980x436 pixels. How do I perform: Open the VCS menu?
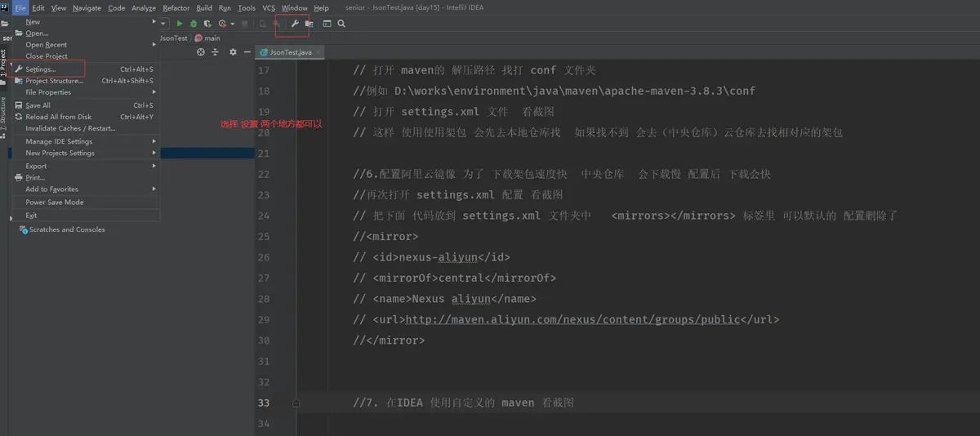coord(269,8)
